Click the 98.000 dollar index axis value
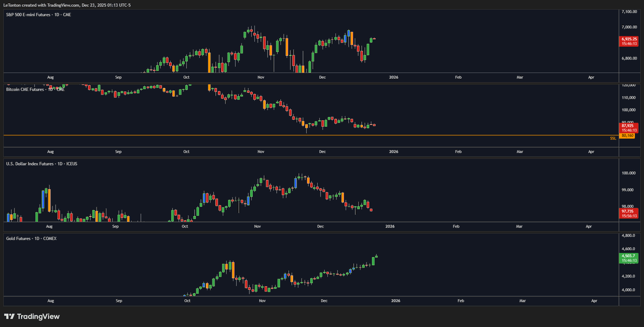The image size is (644, 327). point(628,206)
